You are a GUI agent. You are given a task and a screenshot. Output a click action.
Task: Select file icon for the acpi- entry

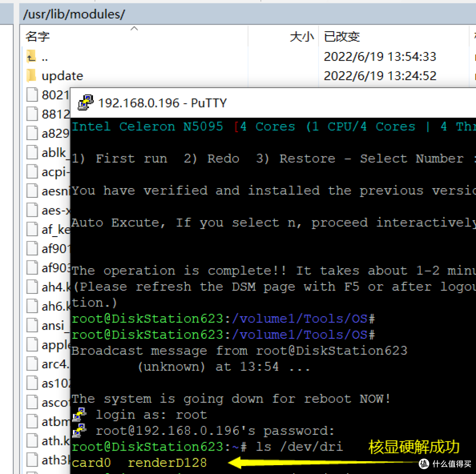tap(32, 171)
